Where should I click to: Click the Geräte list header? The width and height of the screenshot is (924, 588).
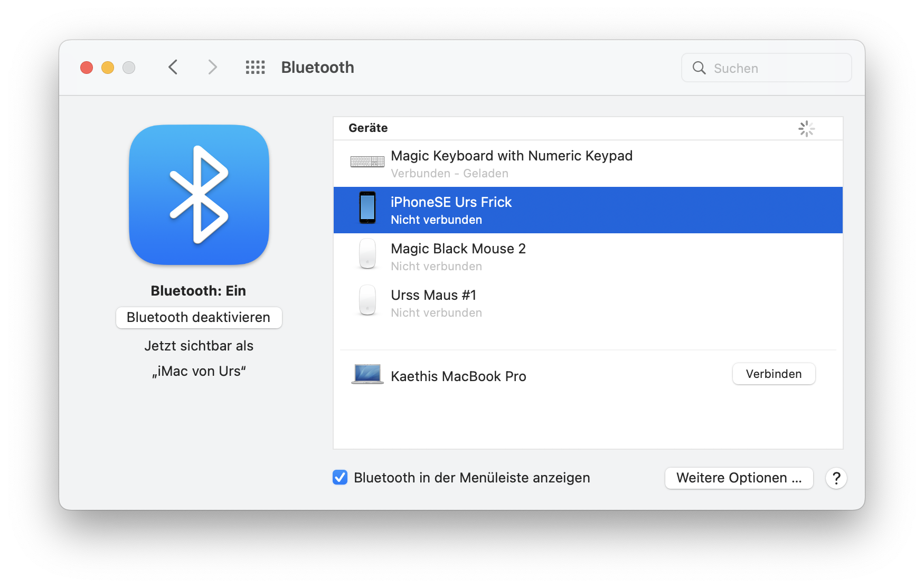[x=368, y=128]
